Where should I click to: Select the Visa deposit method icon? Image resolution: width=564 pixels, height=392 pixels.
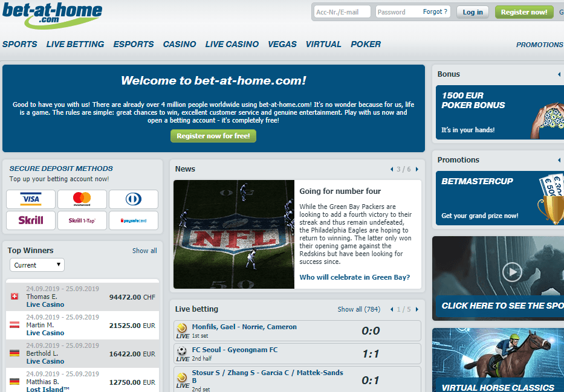click(31, 199)
